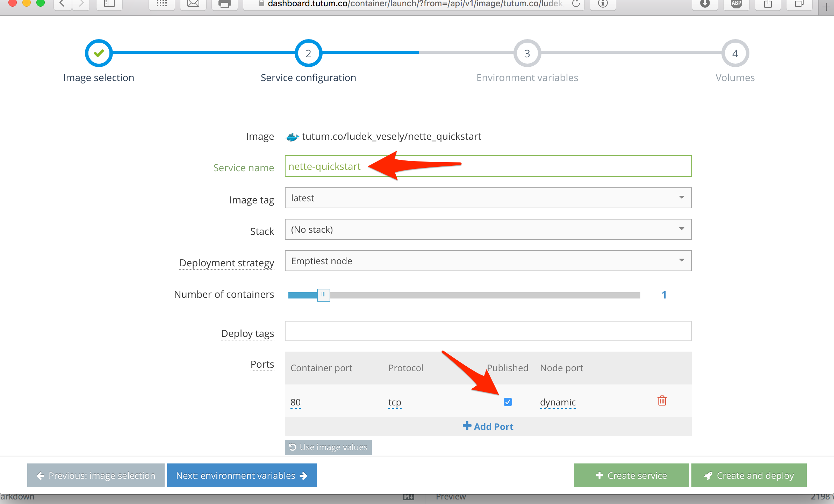
Task: Click the Service name input field
Action: pyautogui.click(x=488, y=166)
